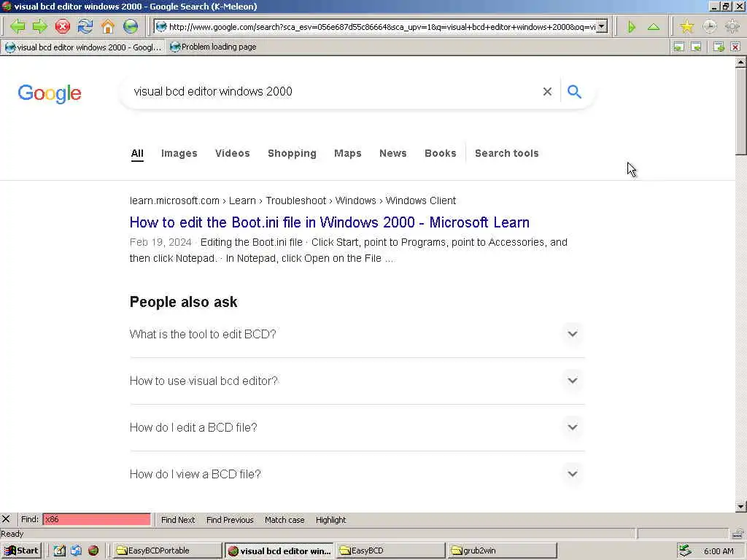
Task: Close the current tab with the red X tab icon
Action: coord(735,47)
